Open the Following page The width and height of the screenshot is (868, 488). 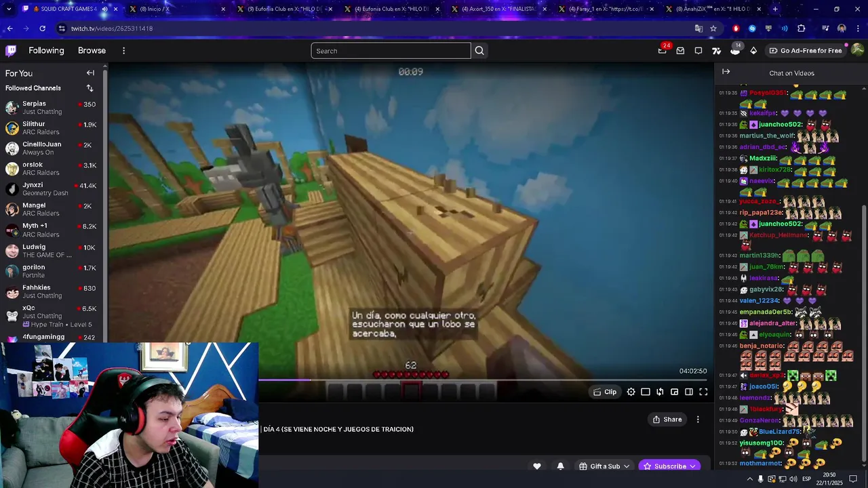click(x=46, y=51)
